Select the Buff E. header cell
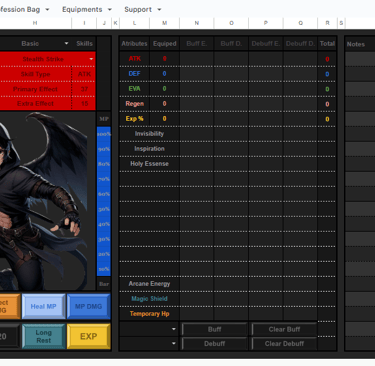 (x=197, y=44)
